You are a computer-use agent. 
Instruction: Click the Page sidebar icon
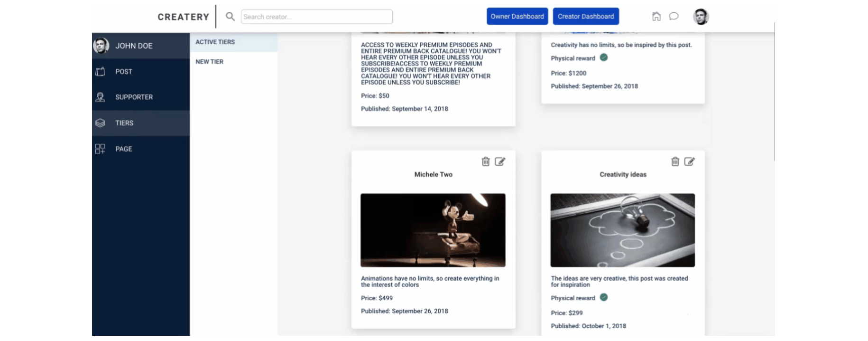[100, 149]
